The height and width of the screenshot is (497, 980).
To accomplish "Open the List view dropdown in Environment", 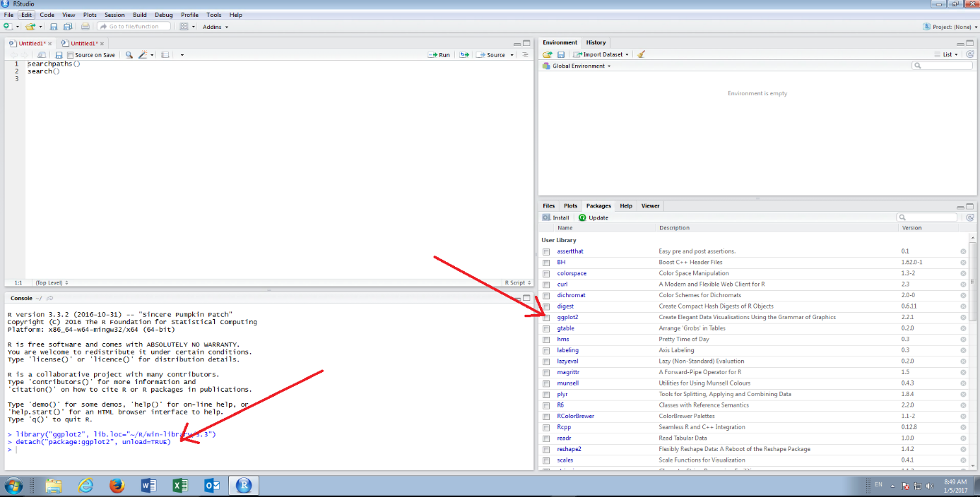I will click(946, 54).
